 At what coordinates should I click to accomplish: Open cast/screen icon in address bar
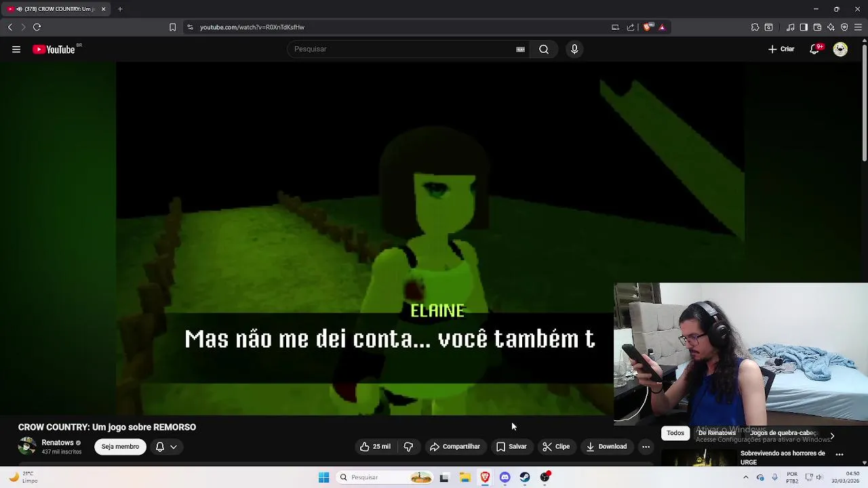pyautogui.click(x=615, y=27)
